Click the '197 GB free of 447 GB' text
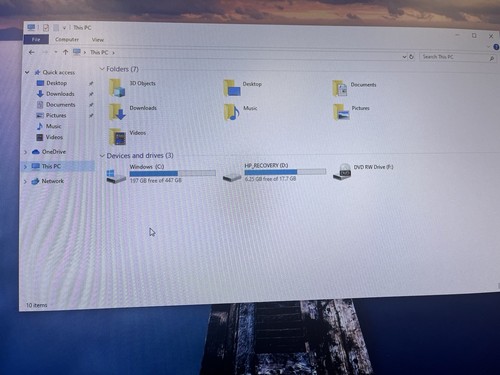This screenshot has height=375, width=500. [x=156, y=180]
